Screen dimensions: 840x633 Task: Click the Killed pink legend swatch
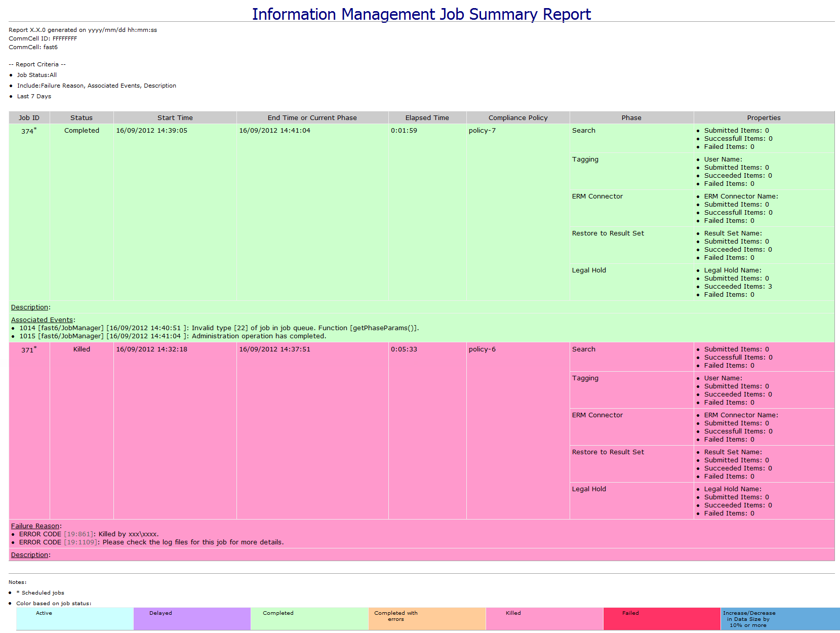click(544, 619)
